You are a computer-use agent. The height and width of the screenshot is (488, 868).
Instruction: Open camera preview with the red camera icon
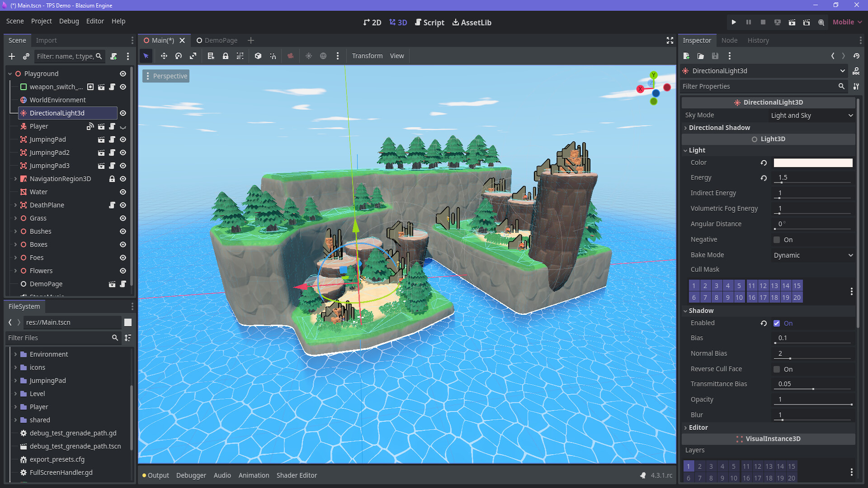(290, 56)
